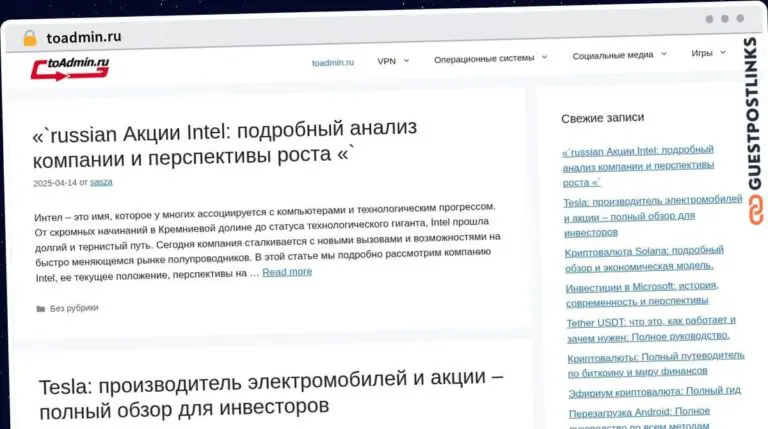Click the toadmin.ru address bar text

tap(84, 37)
